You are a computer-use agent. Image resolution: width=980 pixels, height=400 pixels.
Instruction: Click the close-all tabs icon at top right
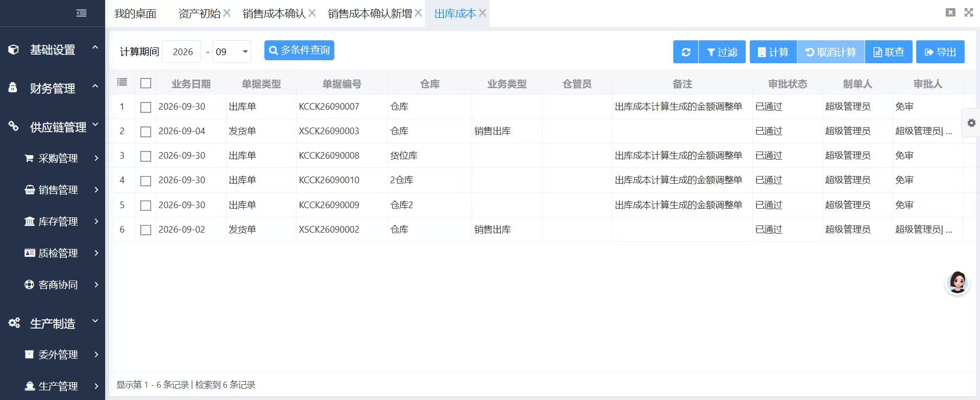(950, 12)
